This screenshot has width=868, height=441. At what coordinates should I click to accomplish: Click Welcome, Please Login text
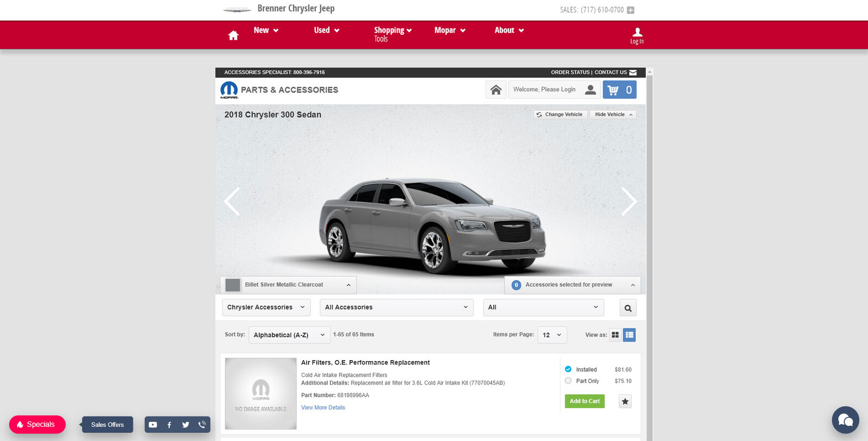pos(544,90)
